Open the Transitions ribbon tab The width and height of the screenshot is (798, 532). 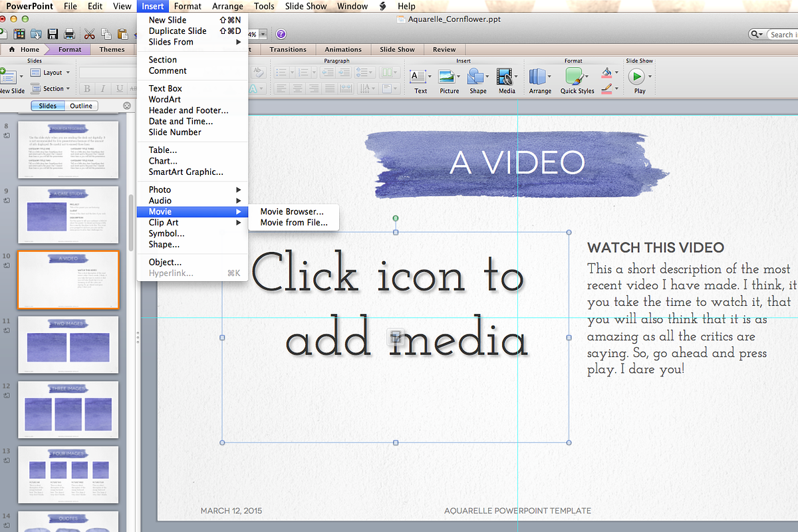click(288, 49)
